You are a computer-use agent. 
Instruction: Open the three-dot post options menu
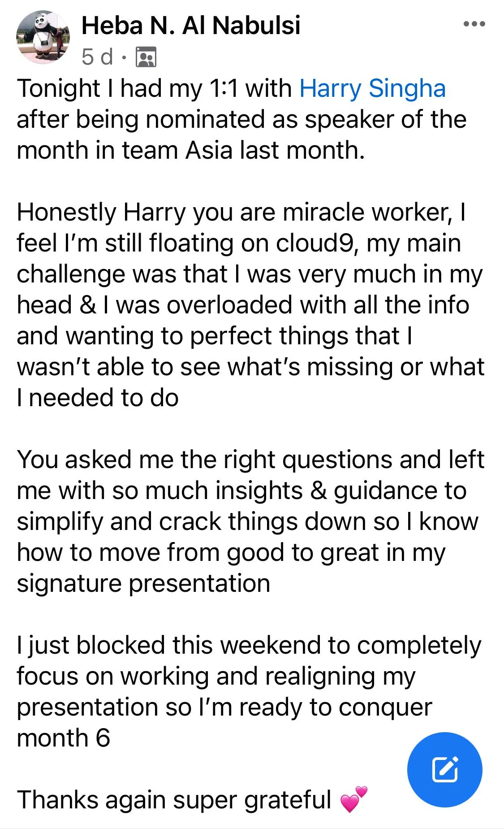[x=474, y=24]
